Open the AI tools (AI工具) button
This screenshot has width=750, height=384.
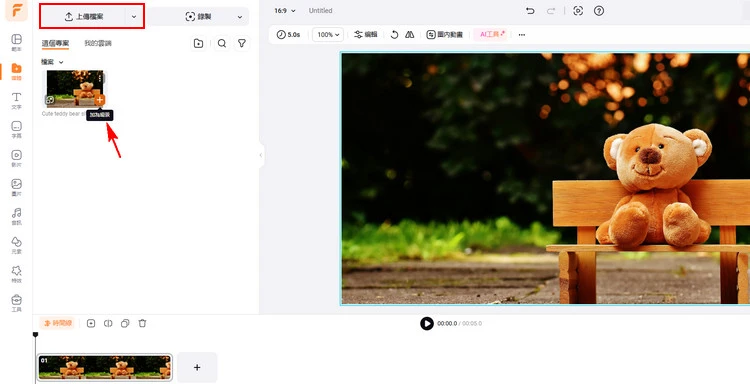[x=490, y=34]
